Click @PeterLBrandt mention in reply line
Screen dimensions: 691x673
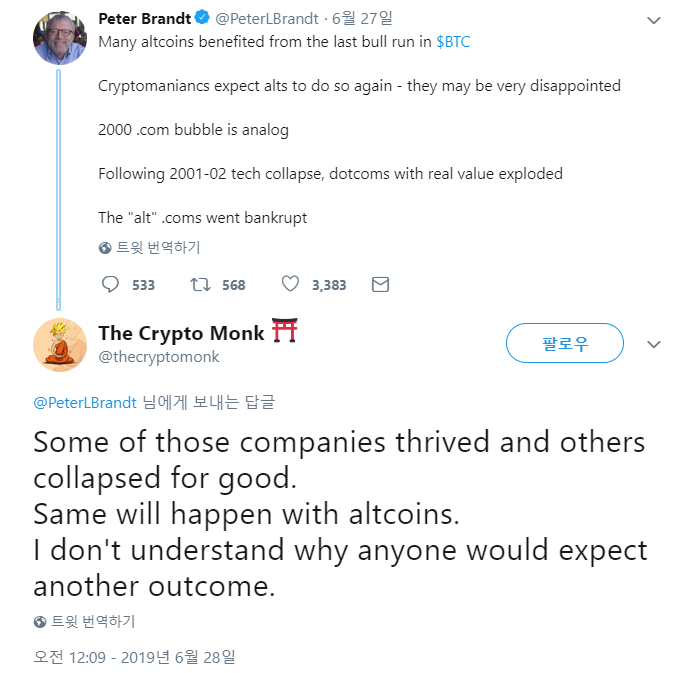click(85, 403)
